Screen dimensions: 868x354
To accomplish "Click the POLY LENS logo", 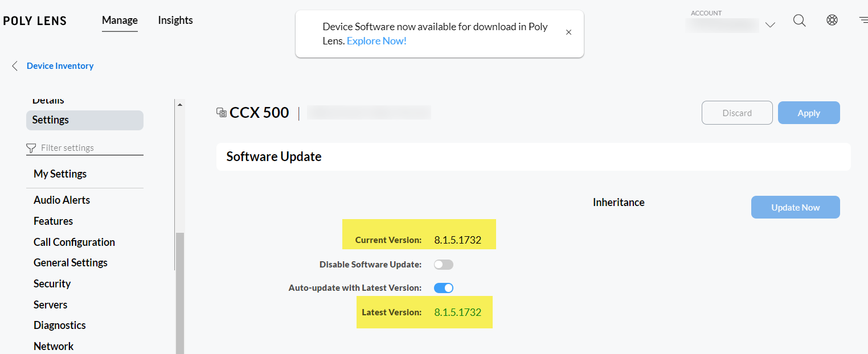I will [x=35, y=20].
